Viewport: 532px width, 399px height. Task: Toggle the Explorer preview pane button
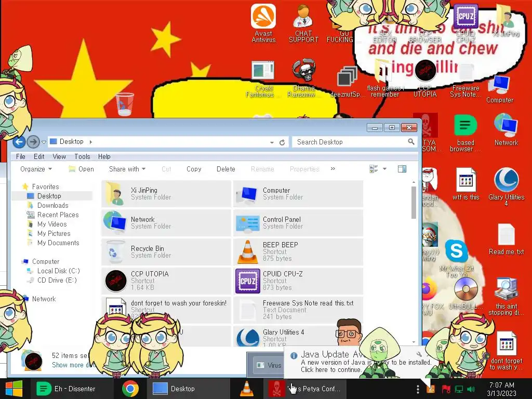(402, 169)
